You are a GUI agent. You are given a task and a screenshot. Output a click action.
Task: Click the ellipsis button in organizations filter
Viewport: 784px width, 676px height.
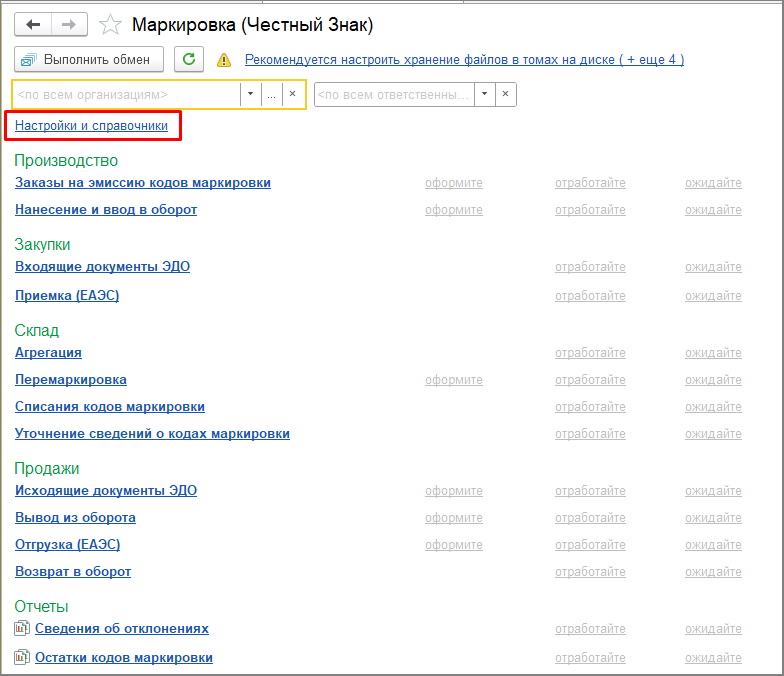click(272, 94)
